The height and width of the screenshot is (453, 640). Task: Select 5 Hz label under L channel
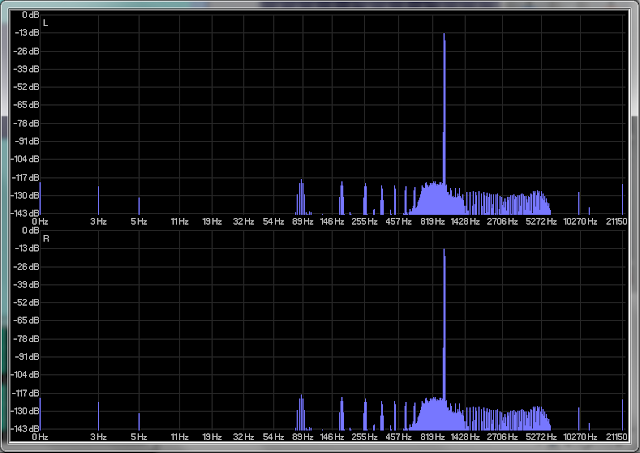tap(139, 222)
